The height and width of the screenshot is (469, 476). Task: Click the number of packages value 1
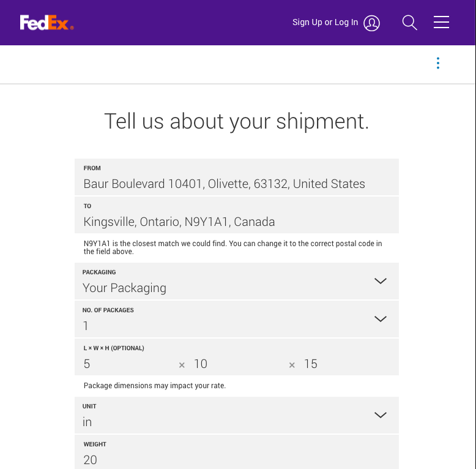tap(86, 326)
